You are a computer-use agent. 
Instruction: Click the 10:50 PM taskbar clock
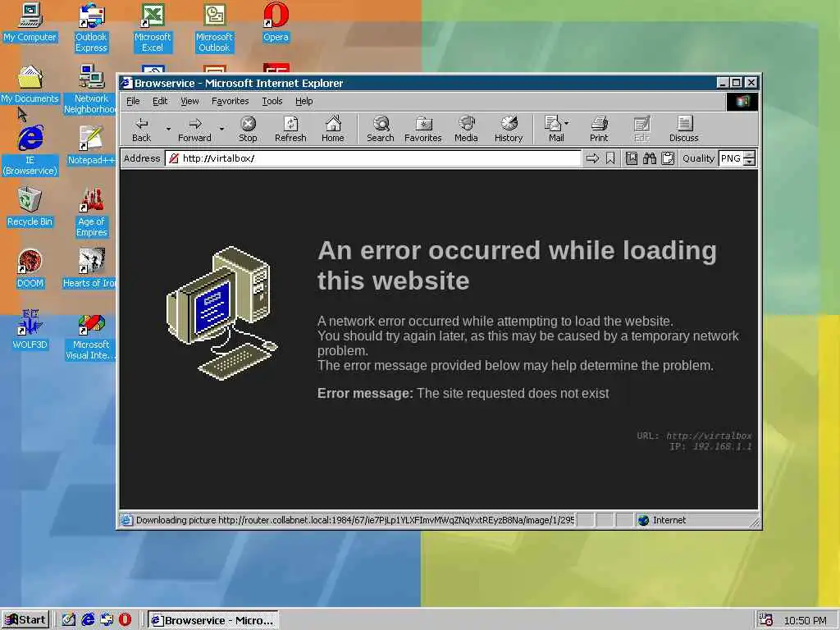[806, 620]
